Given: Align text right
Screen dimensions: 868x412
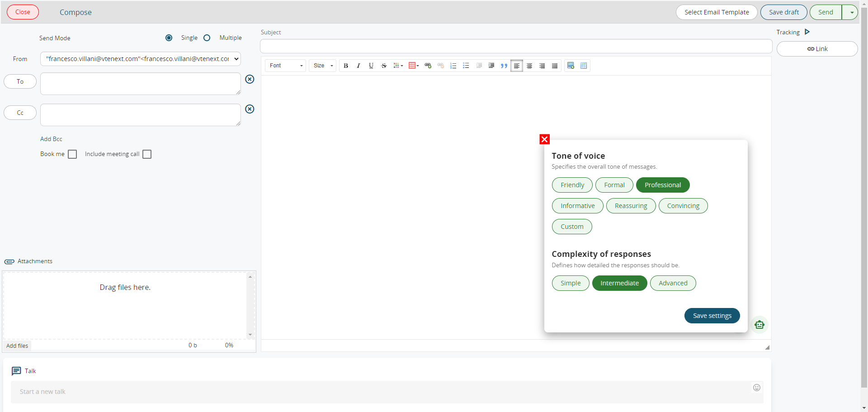Looking at the screenshot, I should point(542,66).
